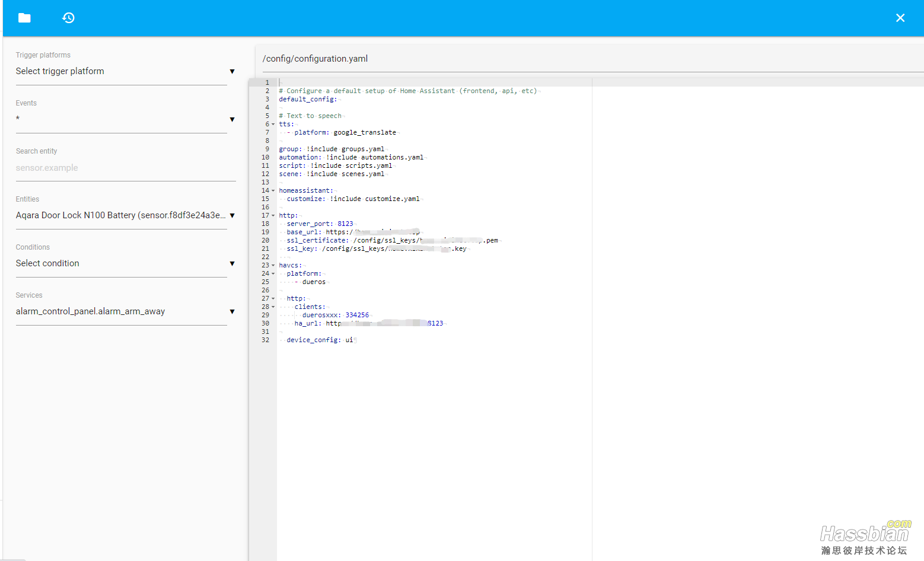Open the Select condition dropdown

point(126,263)
